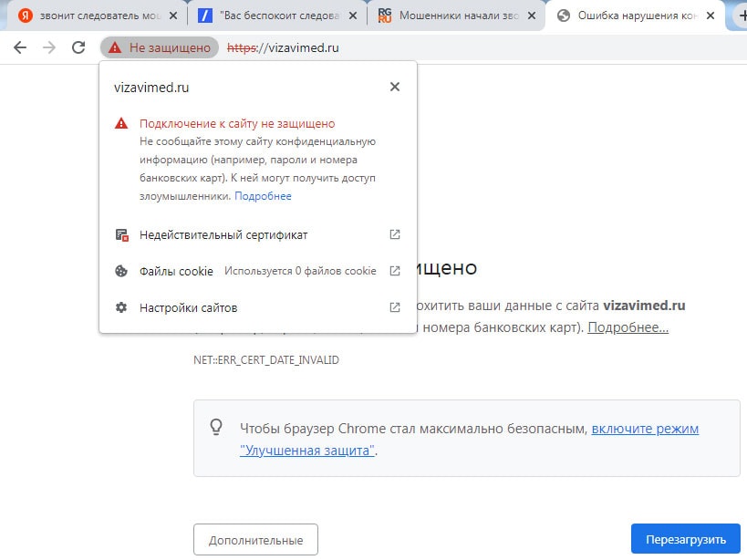Open 'Подробнее' link in security popup
The width and height of the screenshot is (747, 560).
[263, 196]
